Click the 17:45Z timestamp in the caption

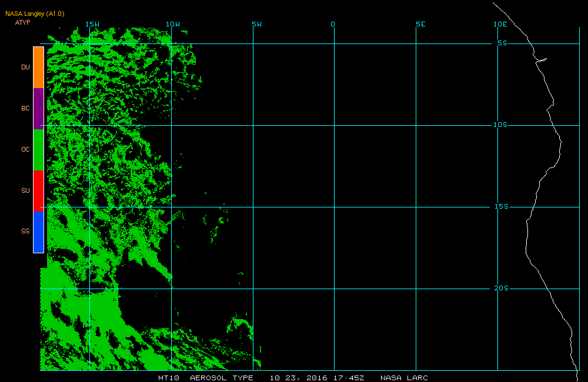pos(350,378)
